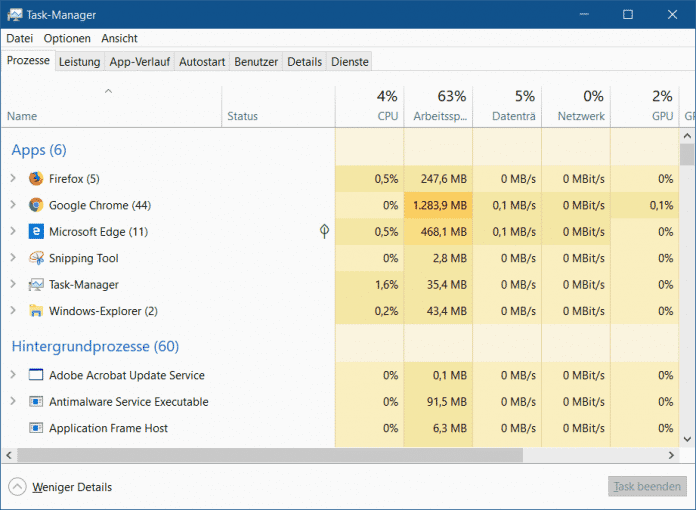The height and width of the screenshot is (510, 696).
Task: Click the Antimalware Service Executable icon
Action: [x=36, y=402]
